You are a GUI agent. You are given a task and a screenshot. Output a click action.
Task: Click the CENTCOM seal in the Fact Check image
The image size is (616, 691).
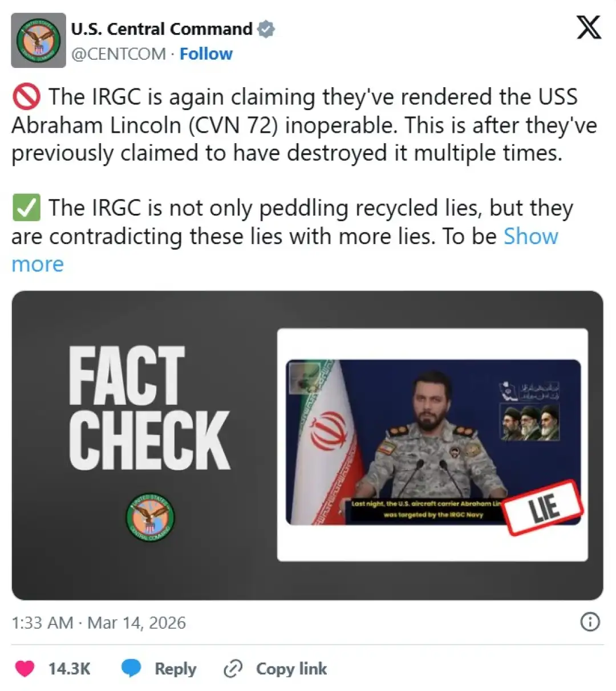pyautogui.click(x=150, y=517)
